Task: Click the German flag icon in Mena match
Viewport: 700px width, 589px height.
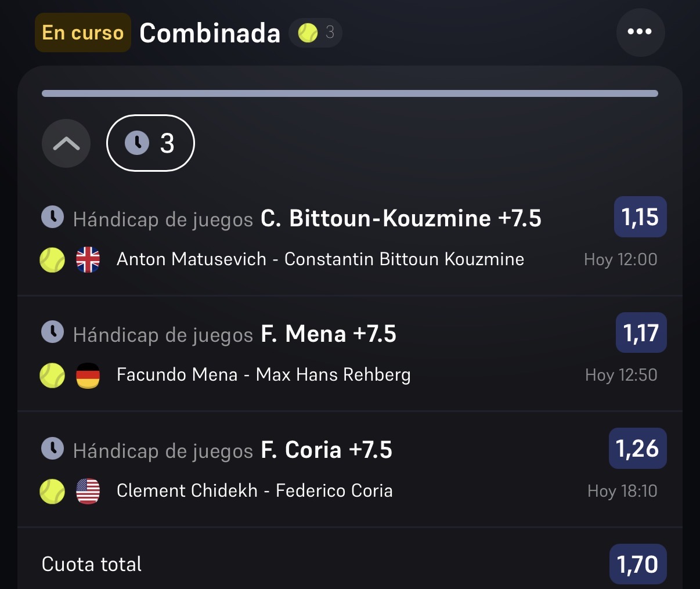Action: click(x=88, y=375)
